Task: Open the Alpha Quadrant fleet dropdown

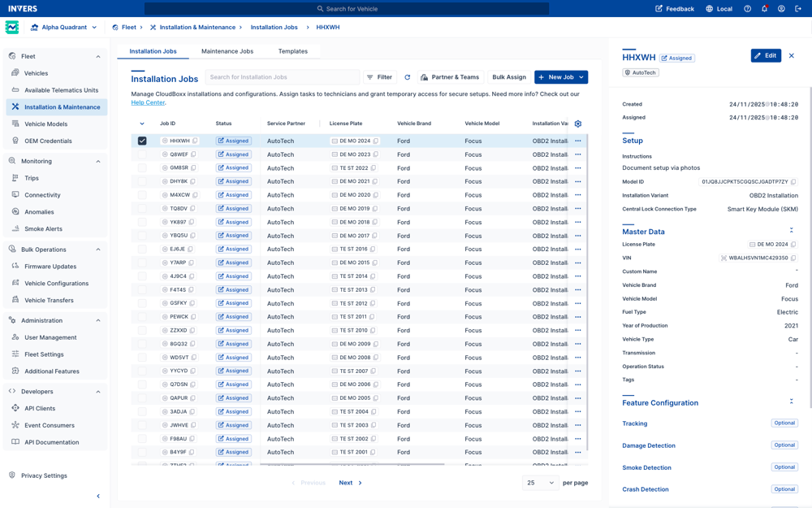Action: 64,28
